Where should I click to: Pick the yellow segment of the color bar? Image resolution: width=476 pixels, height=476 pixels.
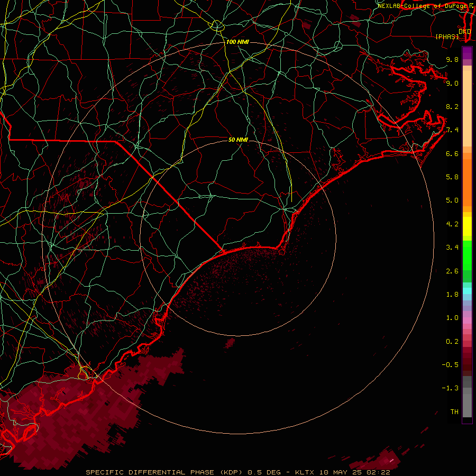[x=467, y=226]
